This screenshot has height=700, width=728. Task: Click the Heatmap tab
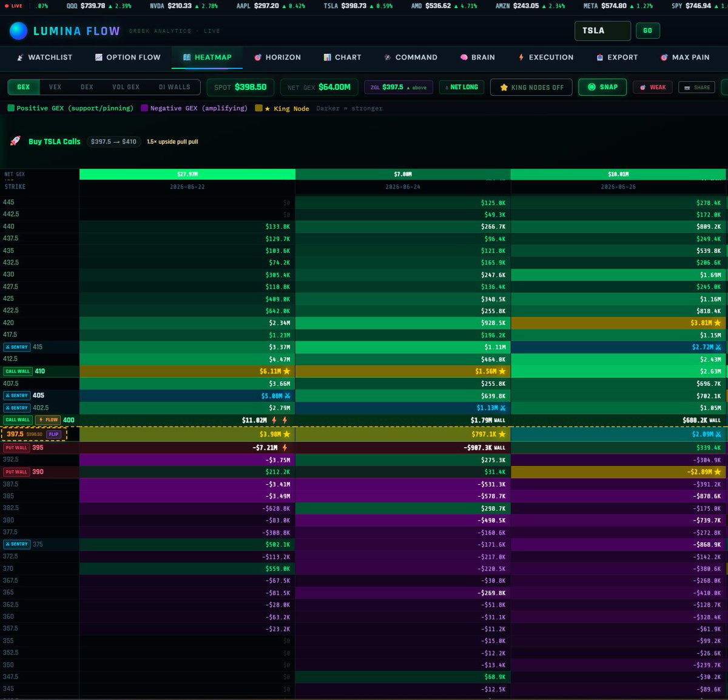tap(207, 57)
